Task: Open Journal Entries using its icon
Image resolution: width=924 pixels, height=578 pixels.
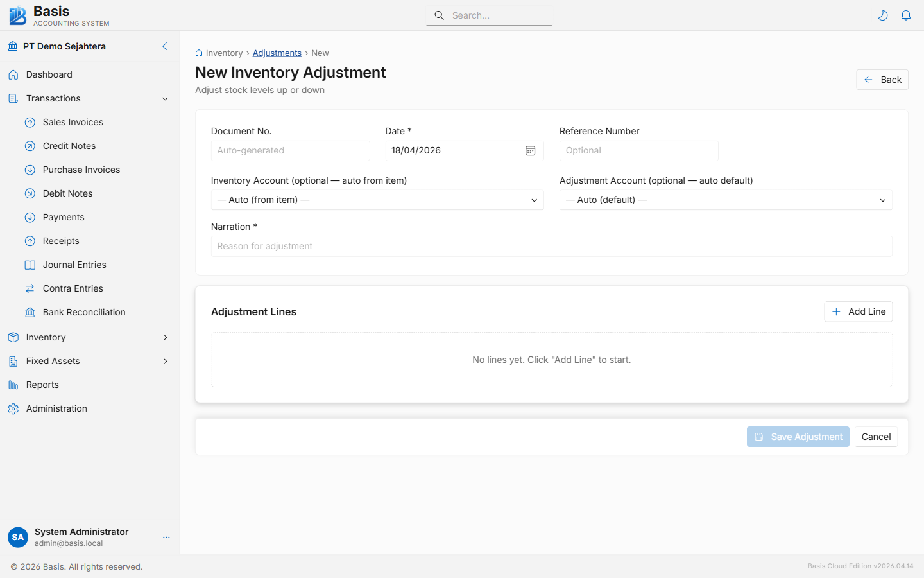Action: pos(30,265)
